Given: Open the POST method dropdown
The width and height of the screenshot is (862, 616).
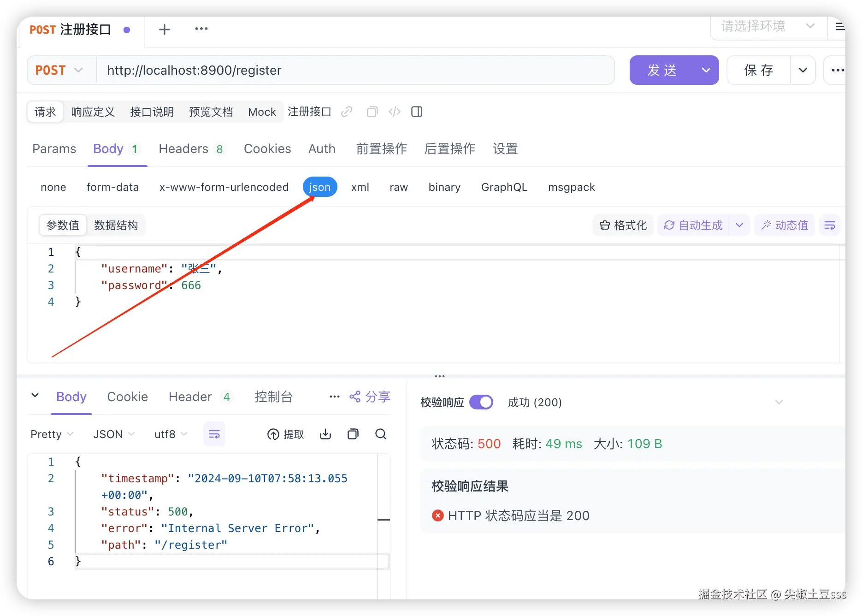Looking at the screenshot, I should click(x=61, y=70).
